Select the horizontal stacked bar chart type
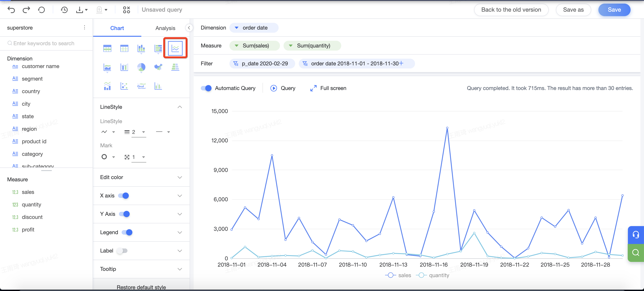The image size is (644, 291). pyautogui.click(x=158, y=49)
